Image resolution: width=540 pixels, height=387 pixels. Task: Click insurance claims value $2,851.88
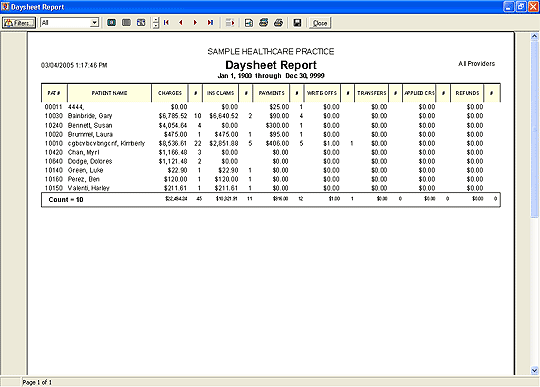224,143
